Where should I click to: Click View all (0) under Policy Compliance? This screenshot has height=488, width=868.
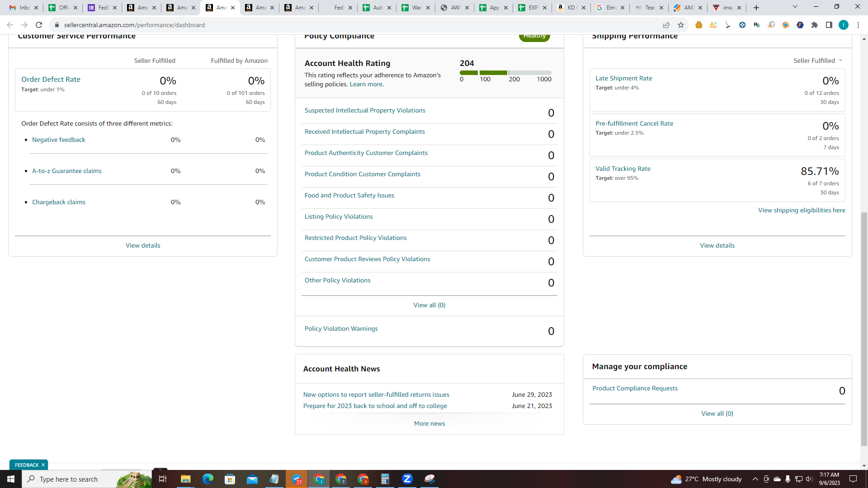[x=429, y=305]
